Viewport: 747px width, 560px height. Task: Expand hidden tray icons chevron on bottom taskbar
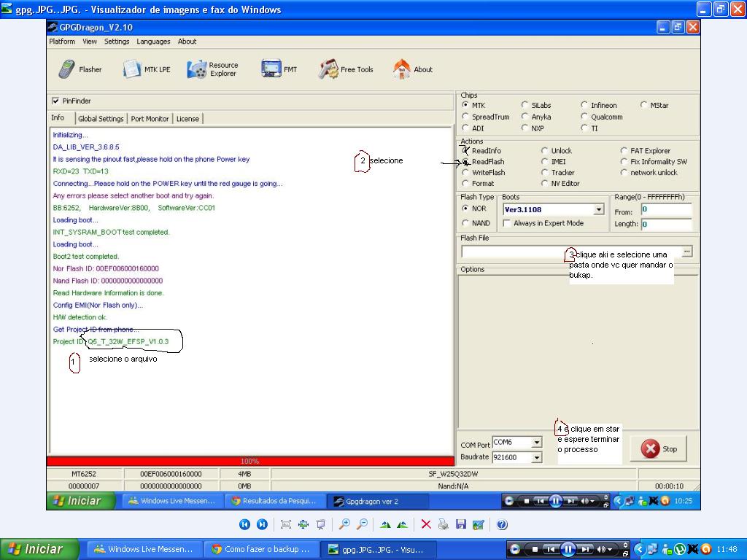coord(639,549)
